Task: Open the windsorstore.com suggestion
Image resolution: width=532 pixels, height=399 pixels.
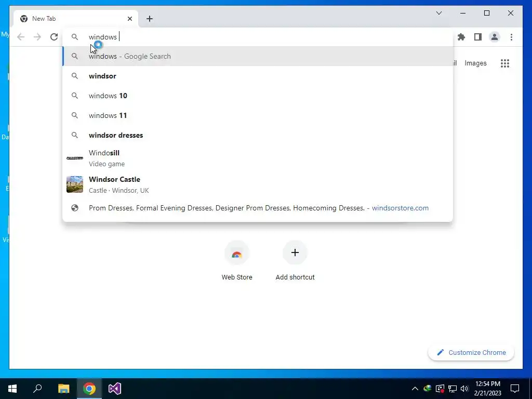Action: pos(258,208)
